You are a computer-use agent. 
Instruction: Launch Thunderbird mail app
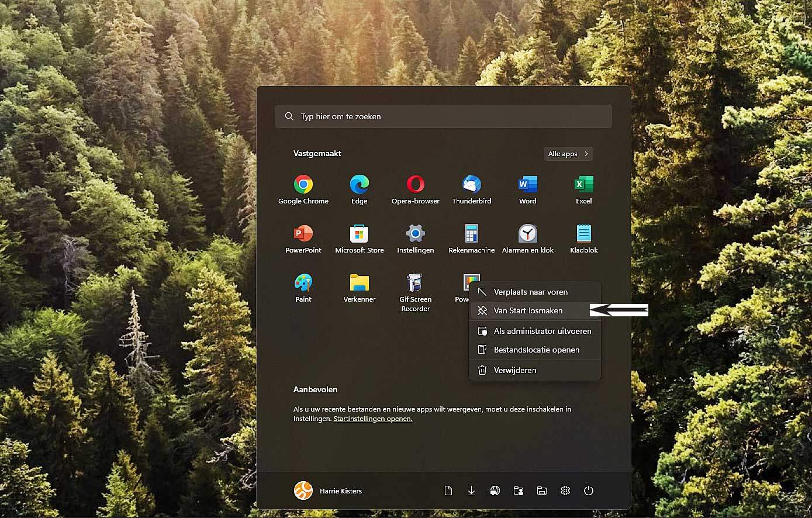[471, 190]
